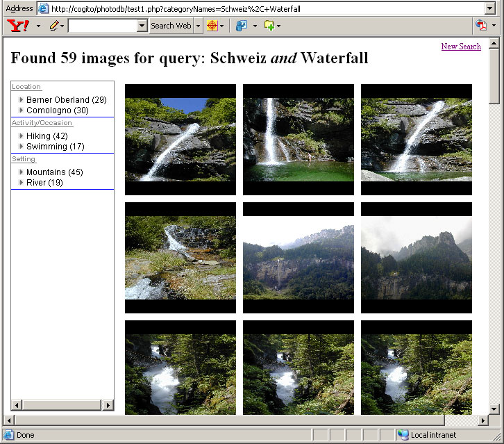Click the page vertical scrollbar thumb
504x444 pixels.
[494, 76]
